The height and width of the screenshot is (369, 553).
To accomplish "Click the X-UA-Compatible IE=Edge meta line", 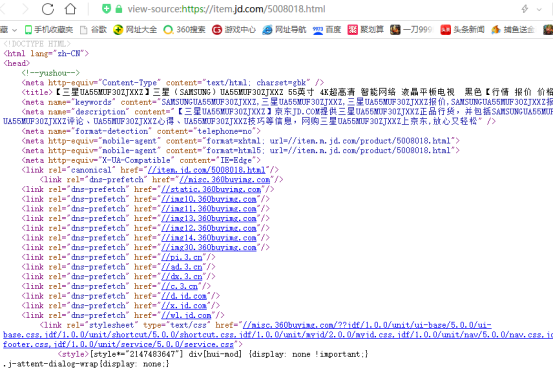I will pyautogui.click(x=141, y=160).
